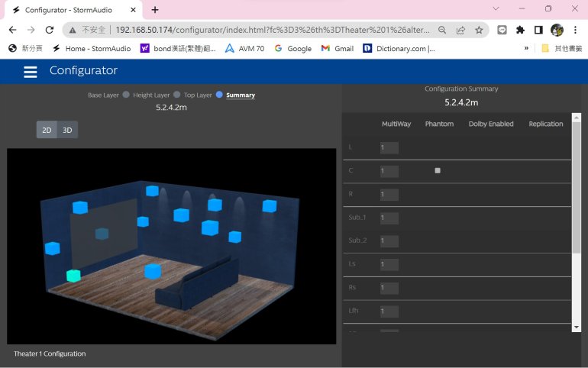Switch to the Summary tab

(x=240, y=95)
